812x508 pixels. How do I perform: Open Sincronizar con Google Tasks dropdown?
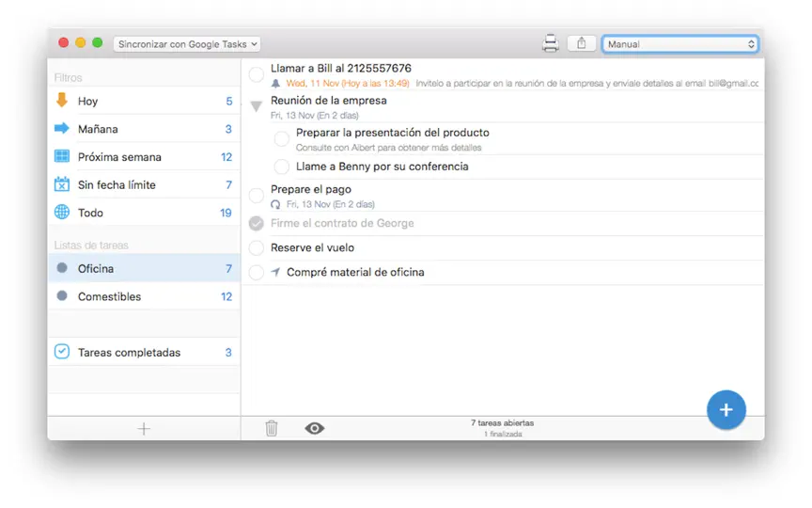(x=187, y=44)
